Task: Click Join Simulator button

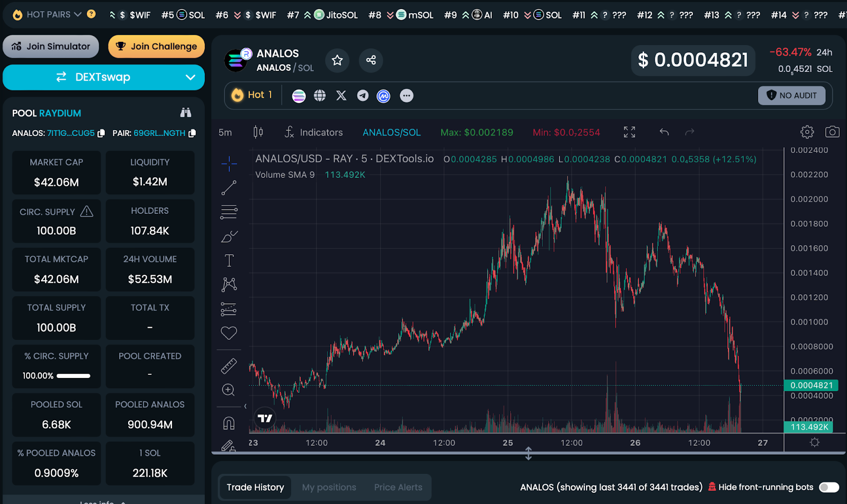Action: coord(51,47)
